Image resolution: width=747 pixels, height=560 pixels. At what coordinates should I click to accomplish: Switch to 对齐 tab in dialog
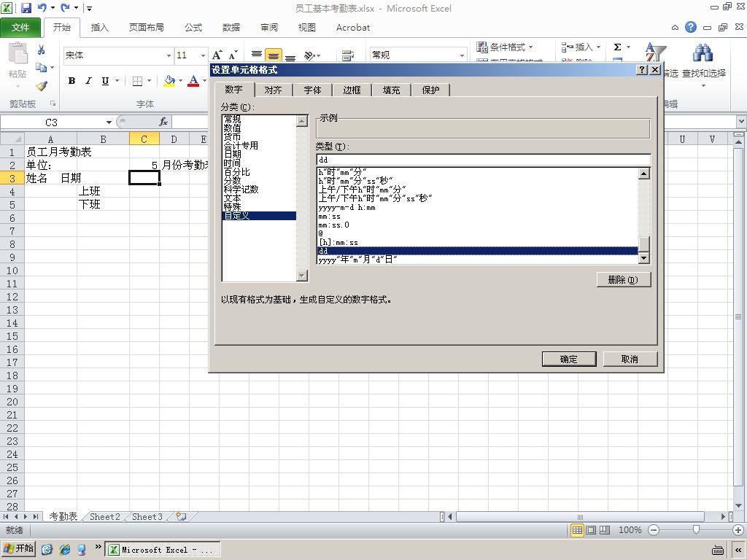tap(274, 90)
